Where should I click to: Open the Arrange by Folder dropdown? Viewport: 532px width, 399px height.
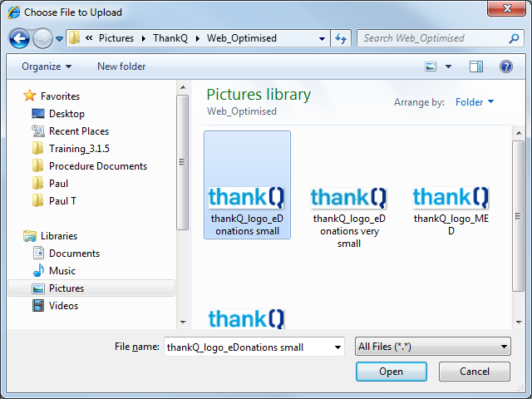pyautogui.click(x=475, y=101)
